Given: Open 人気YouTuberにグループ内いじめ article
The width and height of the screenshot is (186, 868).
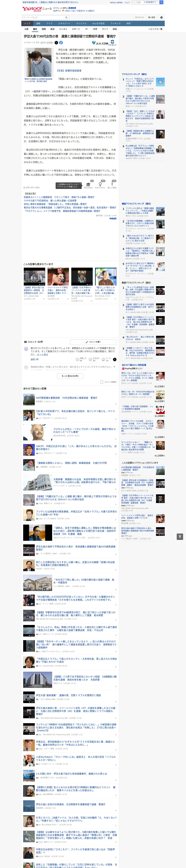Looking at the screenshot, I should click(76, 758).
